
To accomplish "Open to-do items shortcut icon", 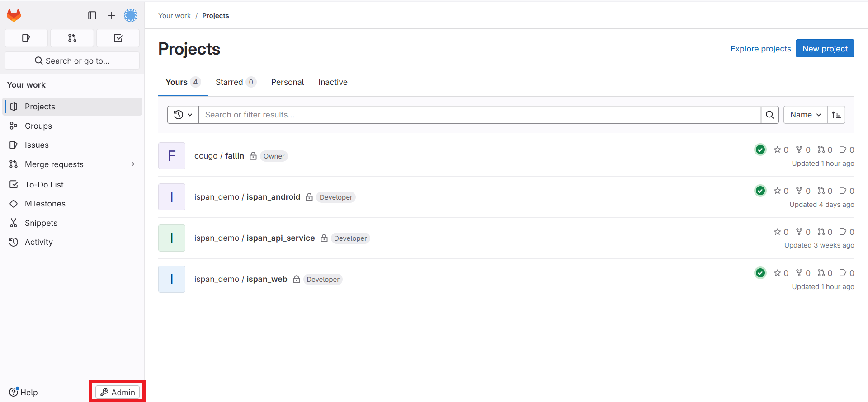I will click(118, 38).
